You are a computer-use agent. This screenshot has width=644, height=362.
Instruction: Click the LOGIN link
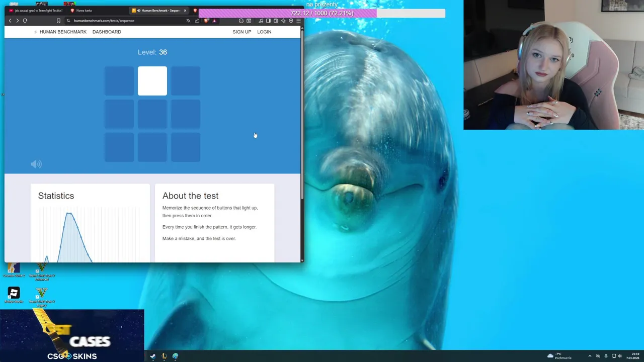(264, 32)
